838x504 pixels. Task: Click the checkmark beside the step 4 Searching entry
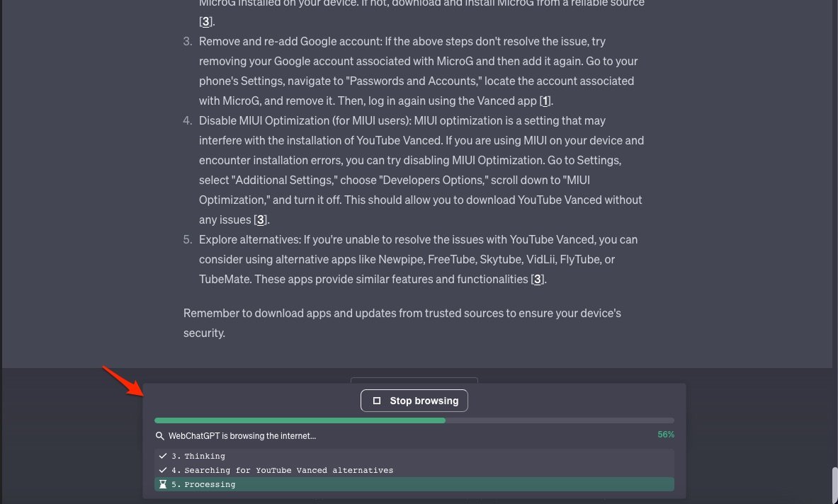tap(163, 470)
